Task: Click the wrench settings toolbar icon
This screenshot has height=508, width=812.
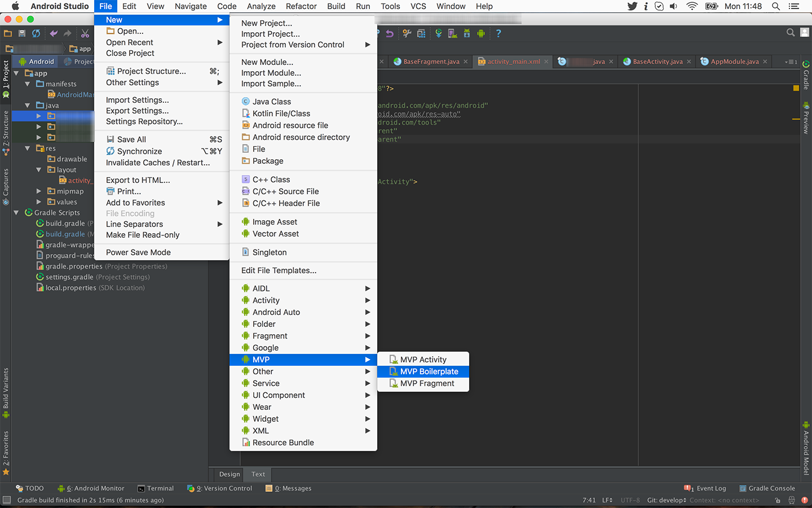Action: [x=407, y=33]
